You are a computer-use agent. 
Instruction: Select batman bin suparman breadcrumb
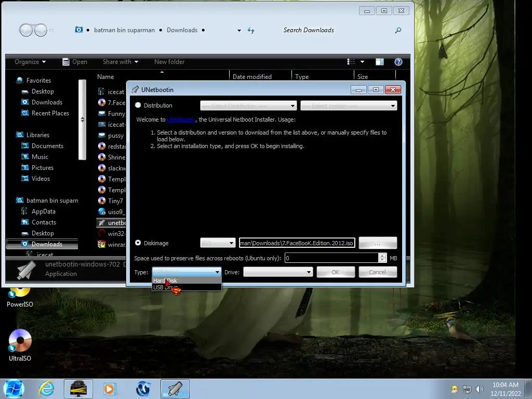point(124,30)
